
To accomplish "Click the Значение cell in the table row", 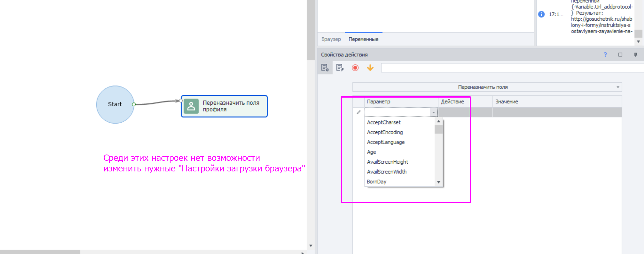I will pos(557,112).
